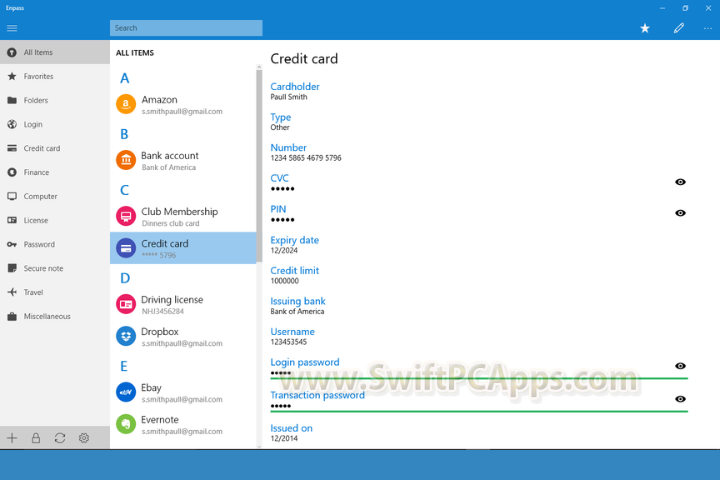Screen dimensions: 720x480
Task: Jump to letter A section header
Action: pyautogui.click(x=124, y=78)
